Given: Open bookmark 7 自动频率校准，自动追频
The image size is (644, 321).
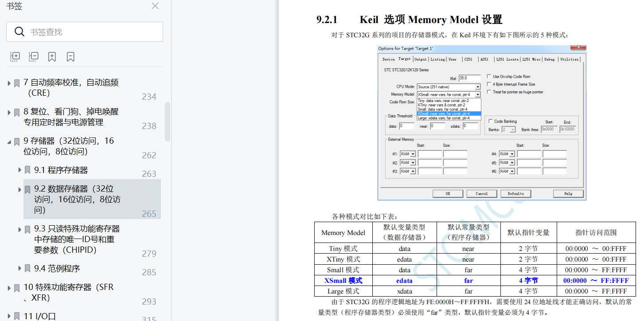Looking at the screenshot, I should (x=71, y=87).
